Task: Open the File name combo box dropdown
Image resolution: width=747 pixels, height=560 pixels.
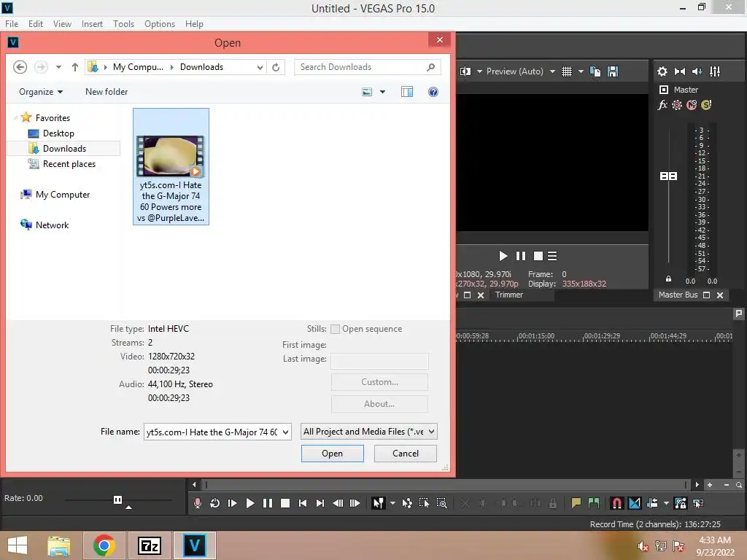Action: coord(285,432)
